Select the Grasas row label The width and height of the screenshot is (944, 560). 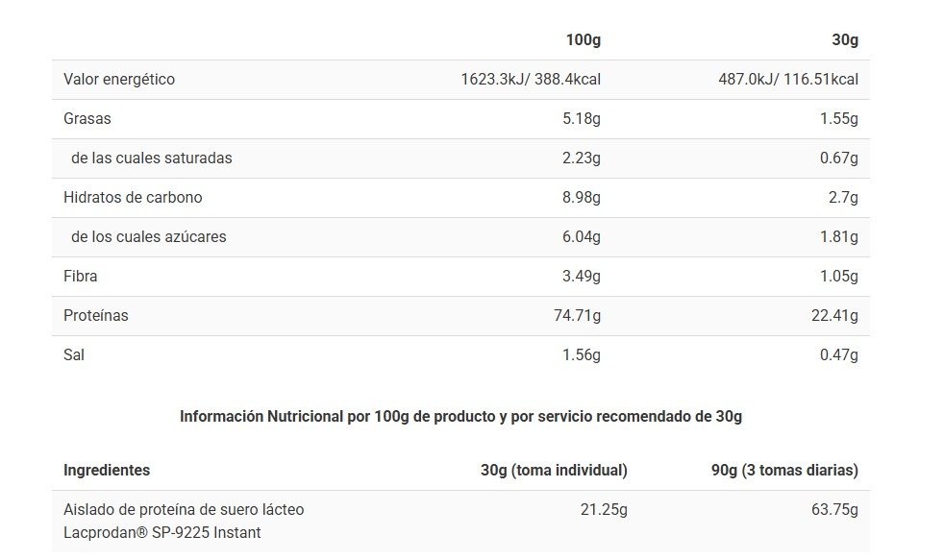coord(87,119)
